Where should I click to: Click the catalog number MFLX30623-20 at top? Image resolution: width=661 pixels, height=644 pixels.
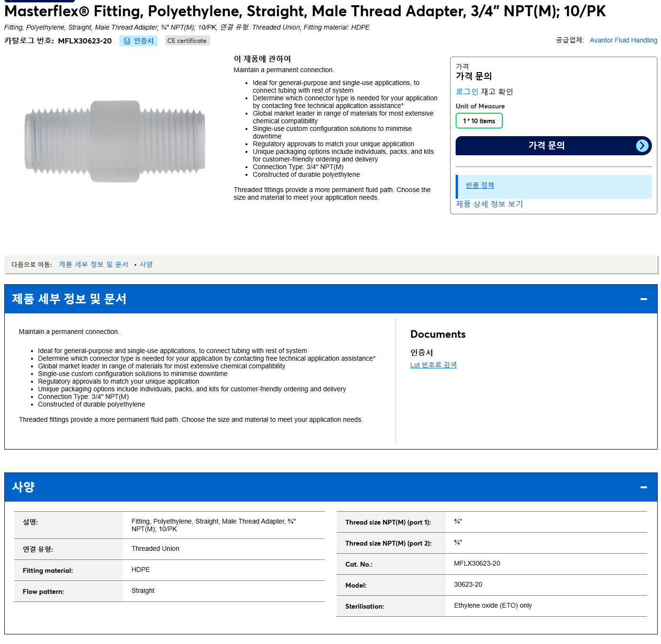tap(85, 41)
